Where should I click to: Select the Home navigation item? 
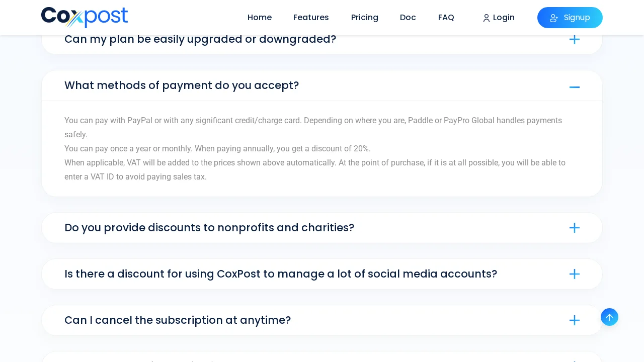click(260, 18)
